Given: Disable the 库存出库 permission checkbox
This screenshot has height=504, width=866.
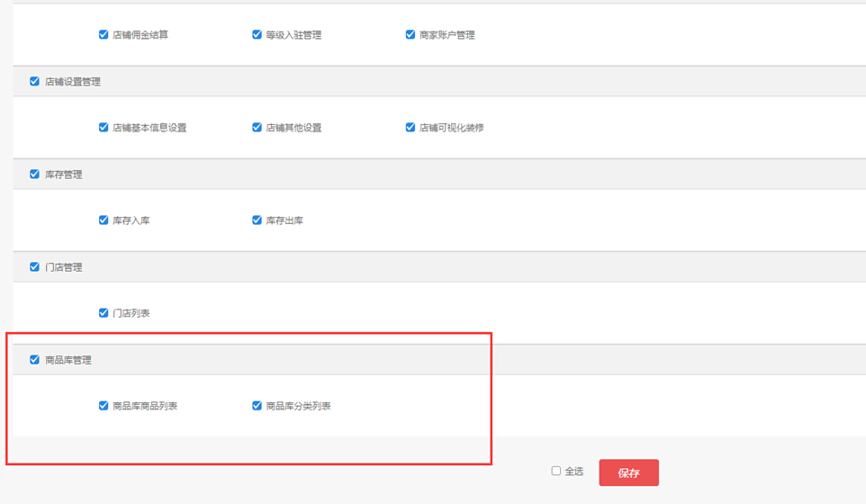Looking at the screenshot, I should pyautogui.click(x=257, y=220).
